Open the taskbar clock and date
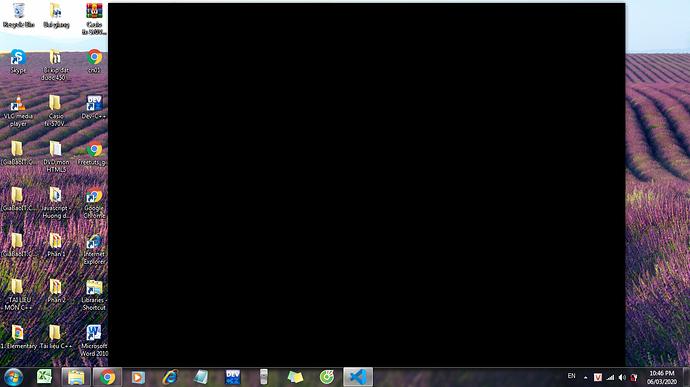The image size is (690, 387). coord(662,377)
